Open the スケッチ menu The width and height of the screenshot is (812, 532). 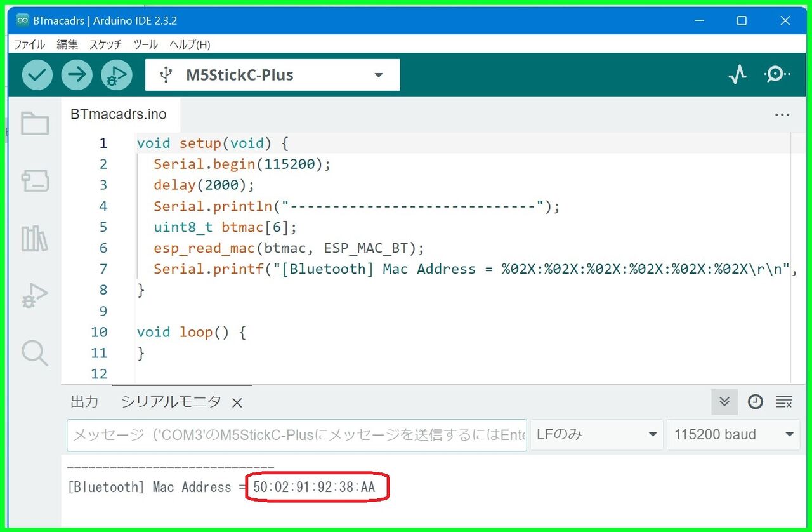pos(105,44)
